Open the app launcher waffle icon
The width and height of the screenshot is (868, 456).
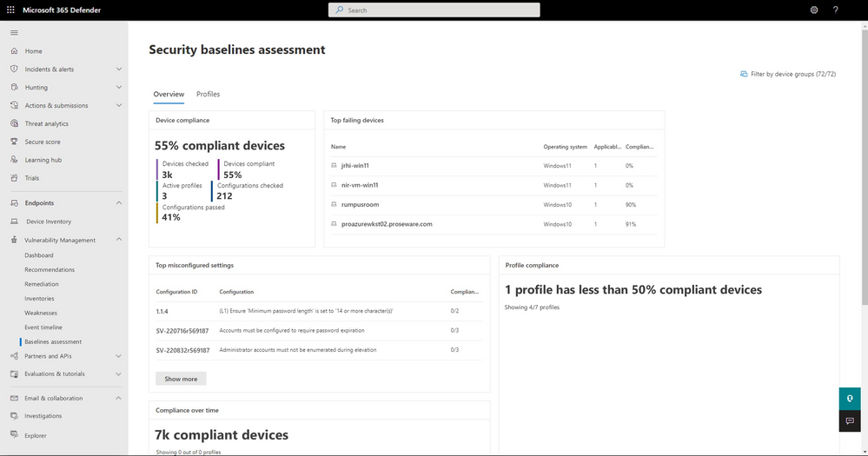10,10
